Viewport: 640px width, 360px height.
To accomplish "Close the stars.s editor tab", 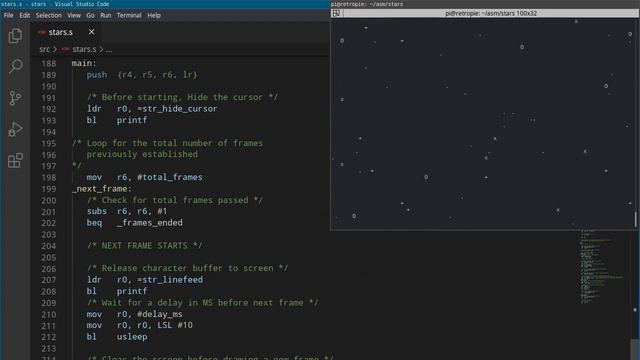I will (91, 32).
